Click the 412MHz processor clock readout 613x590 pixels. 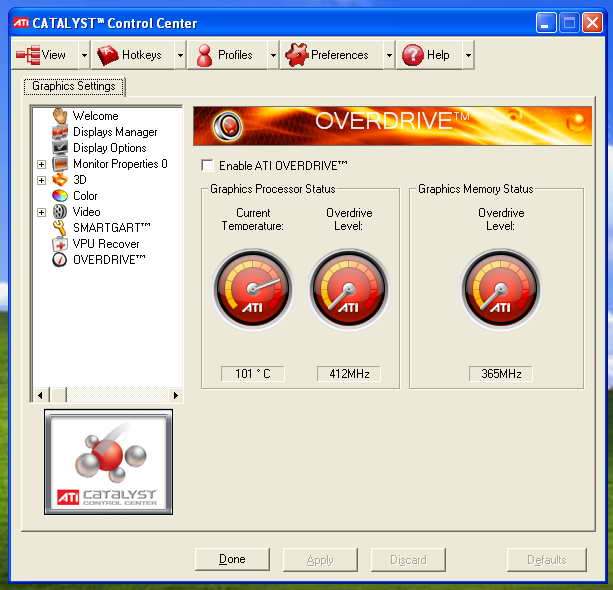pos(349,373)
